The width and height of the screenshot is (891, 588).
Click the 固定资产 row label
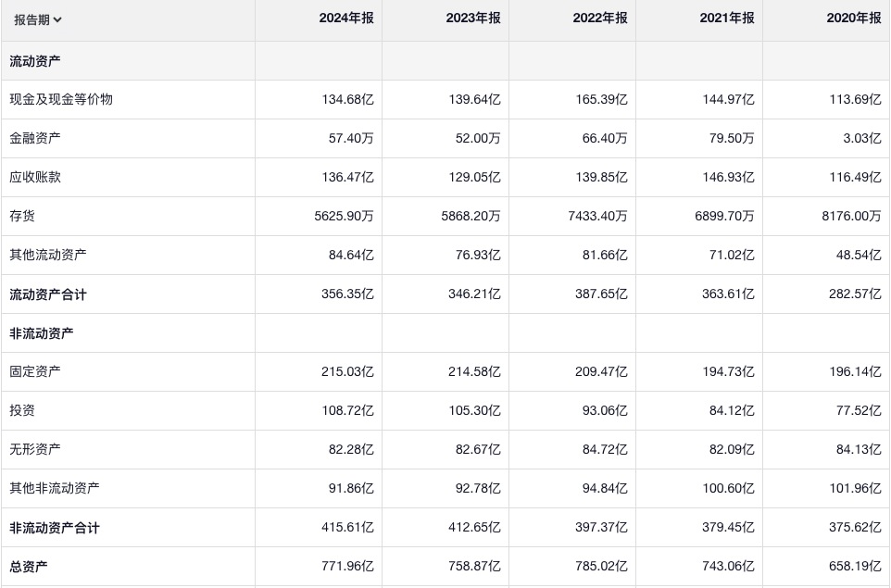[x=35, y=371]
